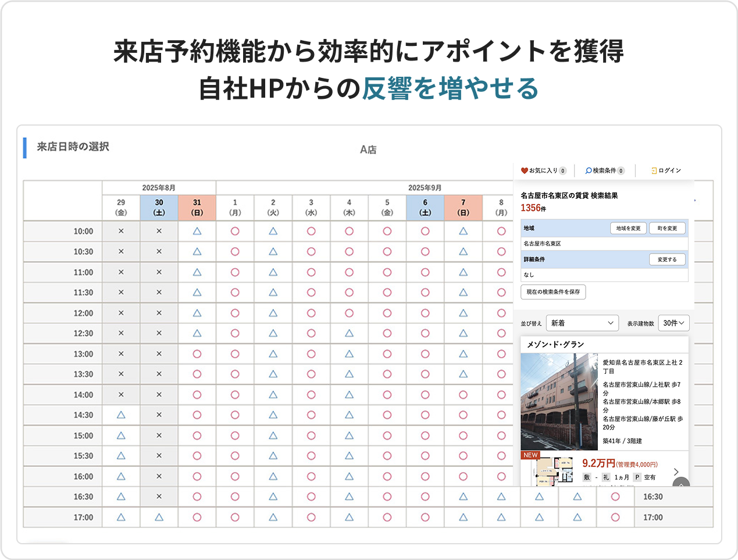Image resolution: width=738 pixels, height=560 pixels.
Task: Open the 表示建物数 dropdown showing 30件
Action: [673, 323]
